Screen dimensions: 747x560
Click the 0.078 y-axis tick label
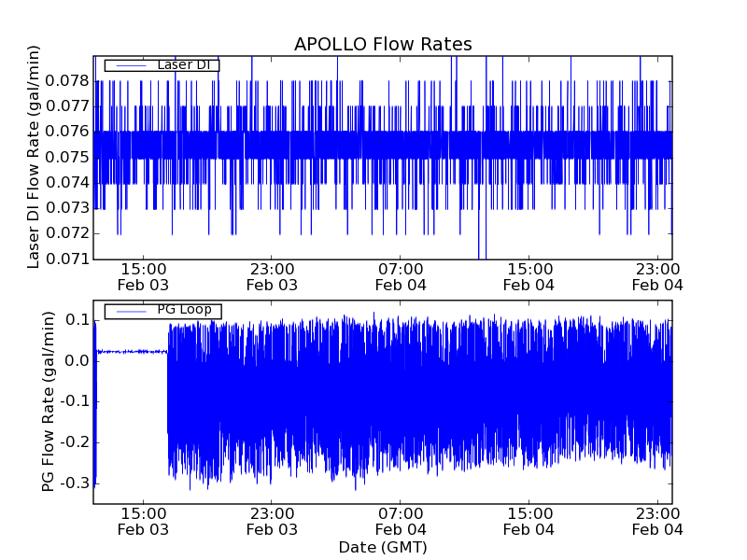click(67, 81)
